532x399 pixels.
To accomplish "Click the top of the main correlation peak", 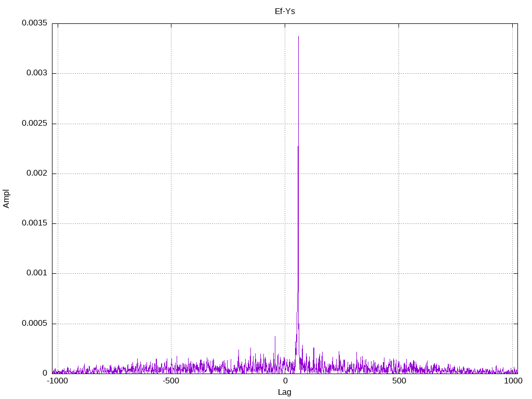I will pyautogui.click(x=298, y=36).
